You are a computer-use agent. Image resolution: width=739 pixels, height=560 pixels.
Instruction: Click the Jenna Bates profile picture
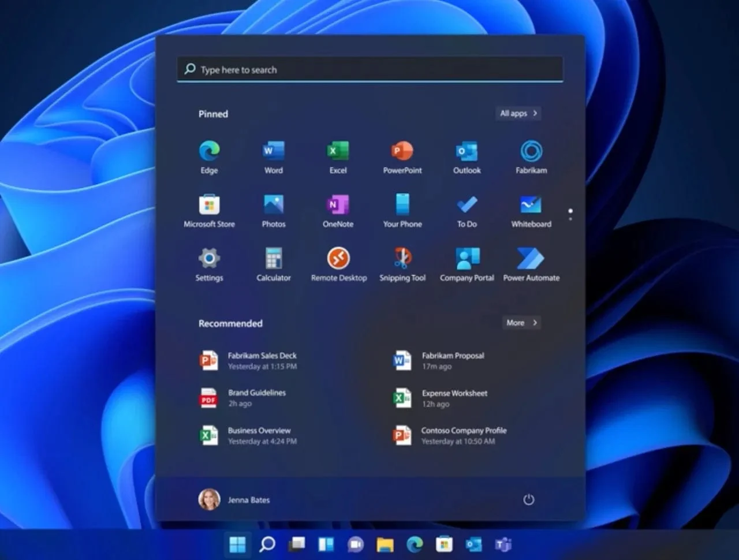pyautogui.click(x=209, y=499)
